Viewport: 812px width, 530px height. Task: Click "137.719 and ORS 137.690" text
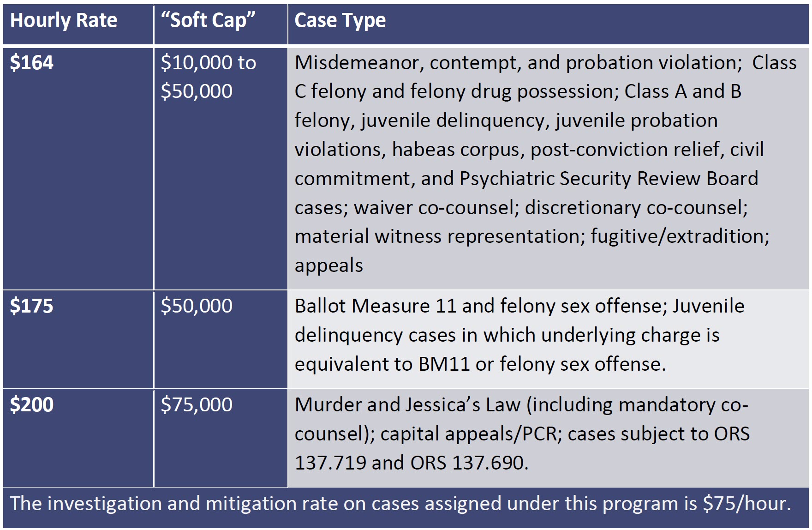click(412, 463)
